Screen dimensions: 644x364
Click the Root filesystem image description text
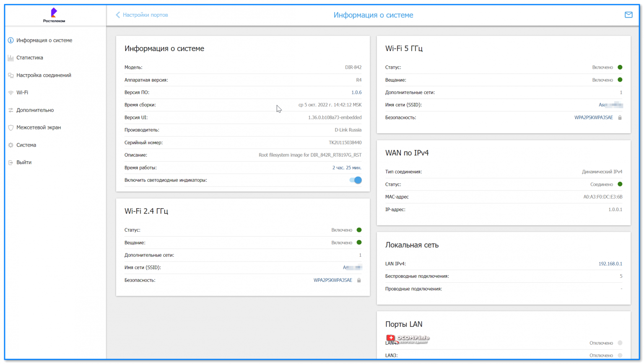[x=310, y=155]
